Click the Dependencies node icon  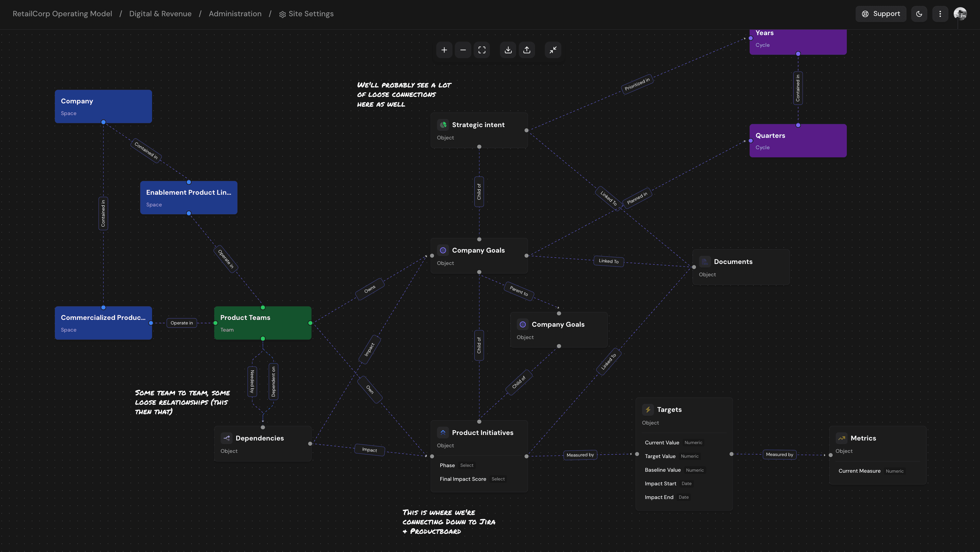226,438
